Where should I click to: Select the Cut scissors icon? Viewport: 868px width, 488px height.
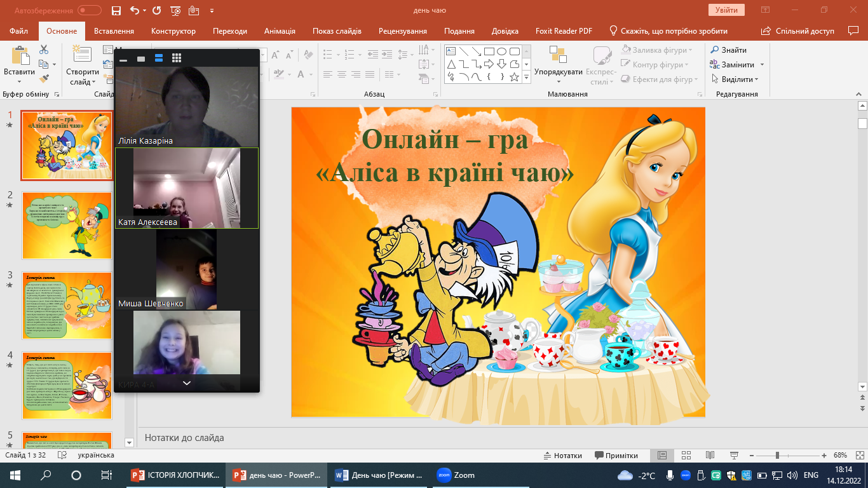[x=44, y=50]
